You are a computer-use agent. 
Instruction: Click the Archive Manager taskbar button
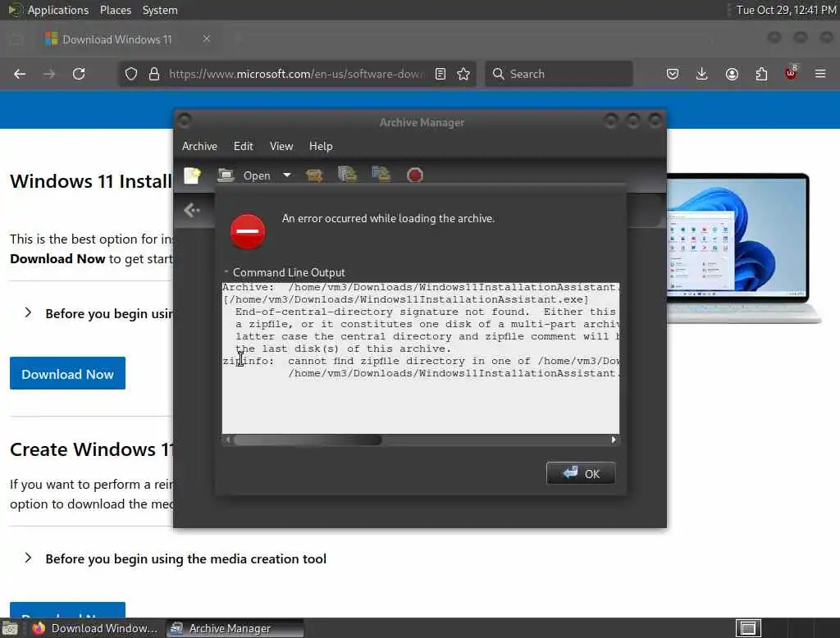click(235, 628)
